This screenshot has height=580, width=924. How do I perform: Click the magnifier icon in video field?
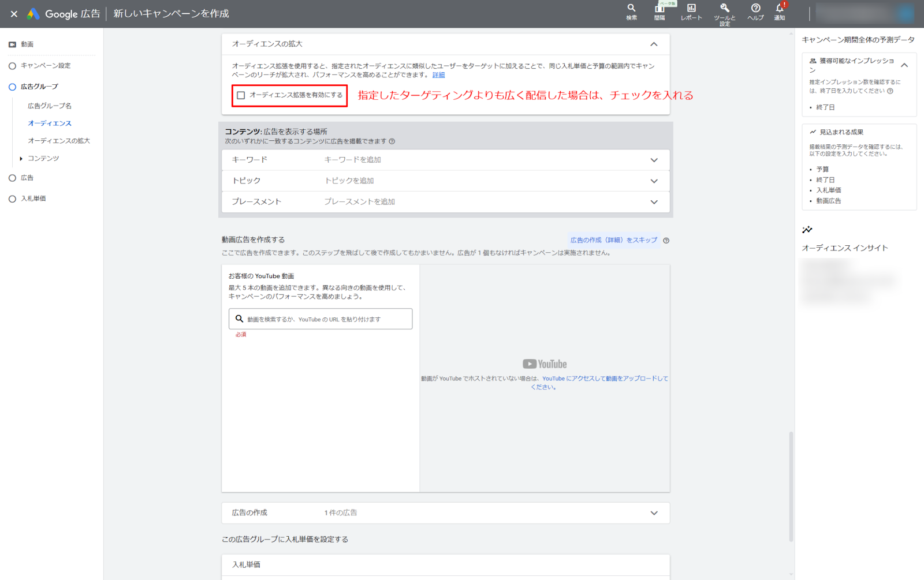(239, 319)
